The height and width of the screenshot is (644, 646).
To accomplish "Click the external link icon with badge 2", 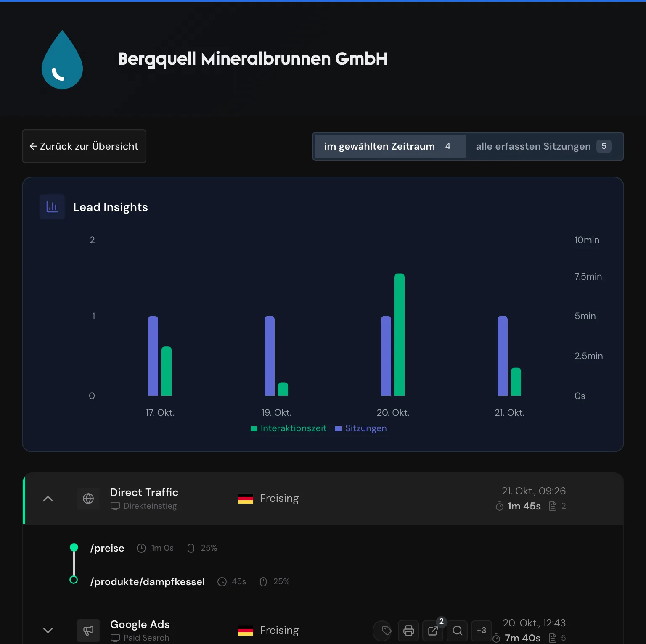I will (433, 631).
